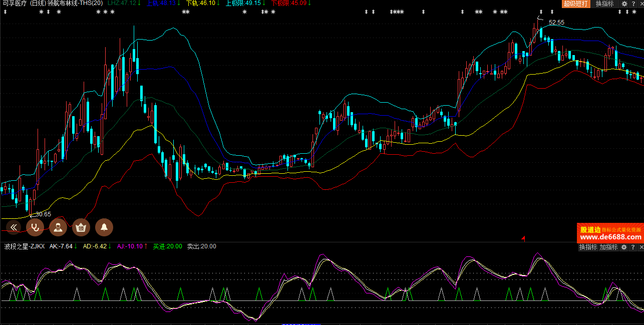
Task: Close the main chart indicator panel
Action: click(640, 4)
